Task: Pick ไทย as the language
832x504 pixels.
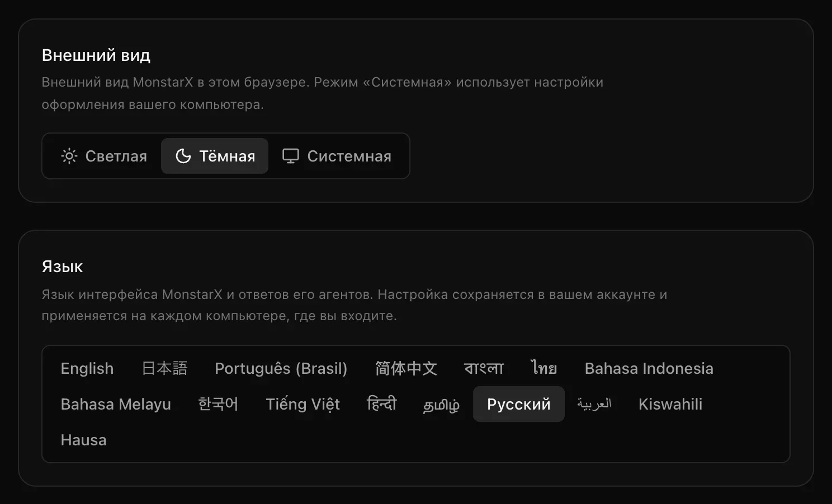Action: click(x=544, y=368)
